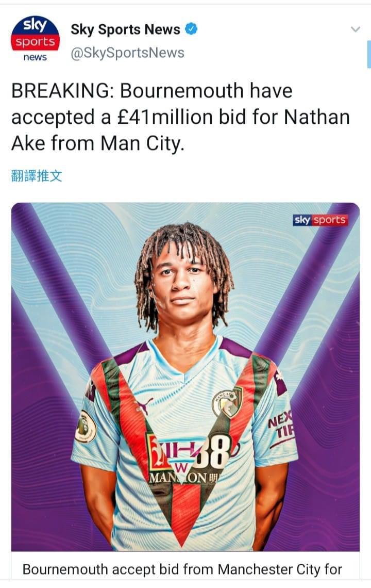This screenshot has width=371, height=588.
Task: Click the blue scrollbar at the right edge
Action: (x=369, y=54)
